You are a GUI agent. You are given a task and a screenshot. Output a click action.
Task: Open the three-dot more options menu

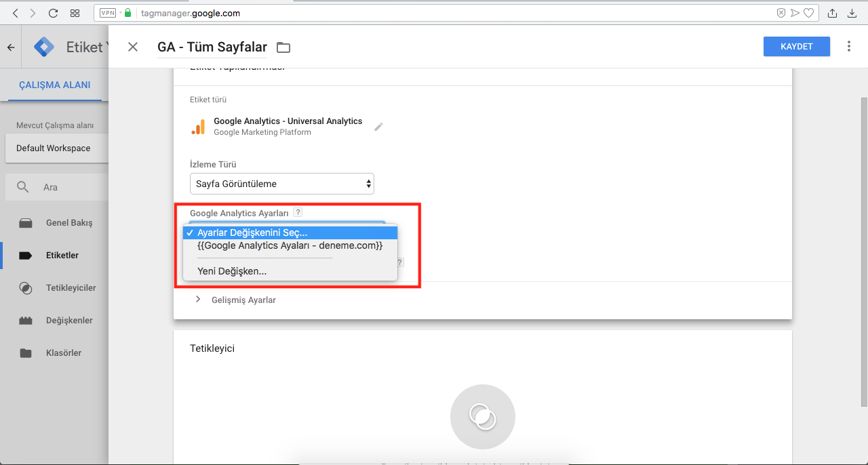coord(849,46)
